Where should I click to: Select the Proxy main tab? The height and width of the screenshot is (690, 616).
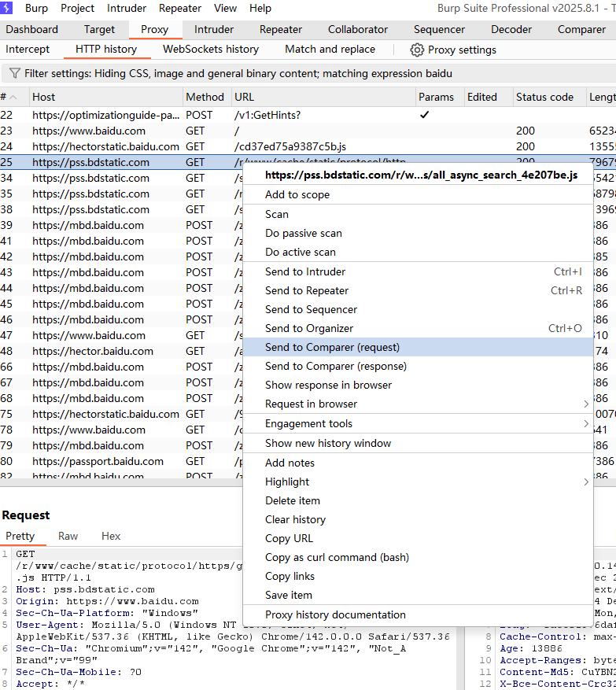click(x=154, y=29)
